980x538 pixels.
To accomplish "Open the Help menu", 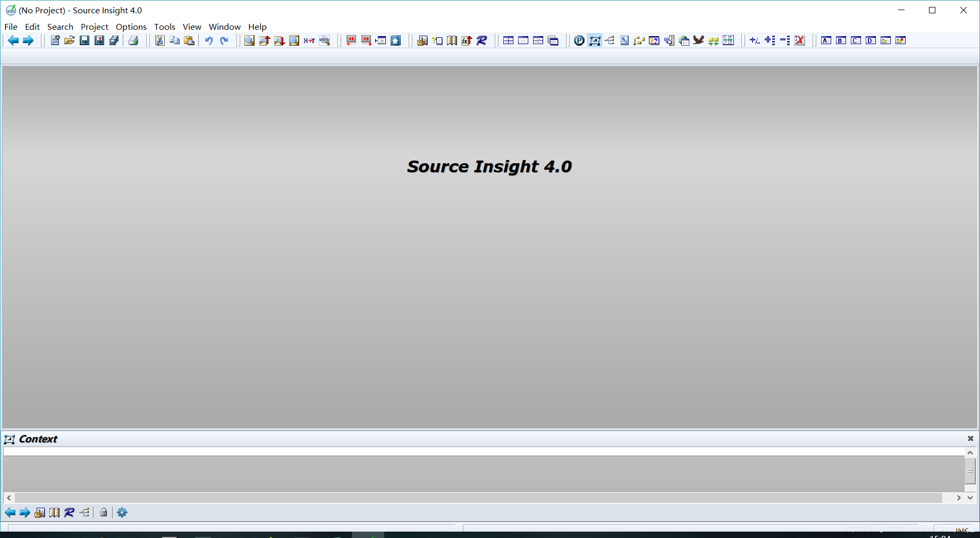I will pyautogui.click(x=257, y=27).
